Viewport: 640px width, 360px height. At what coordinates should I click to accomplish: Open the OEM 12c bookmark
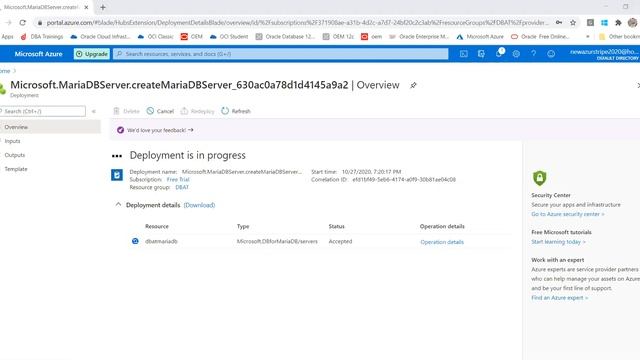coord(338,37)
